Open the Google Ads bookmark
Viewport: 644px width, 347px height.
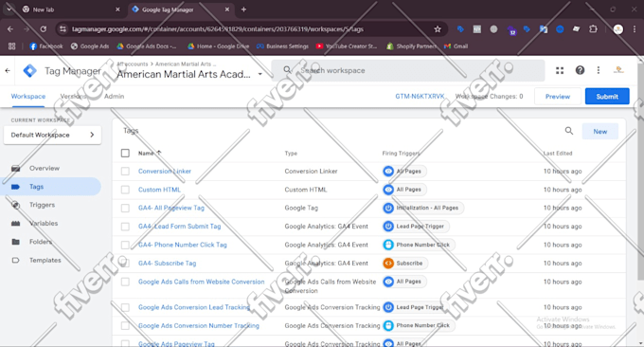[x=90, y=46]
